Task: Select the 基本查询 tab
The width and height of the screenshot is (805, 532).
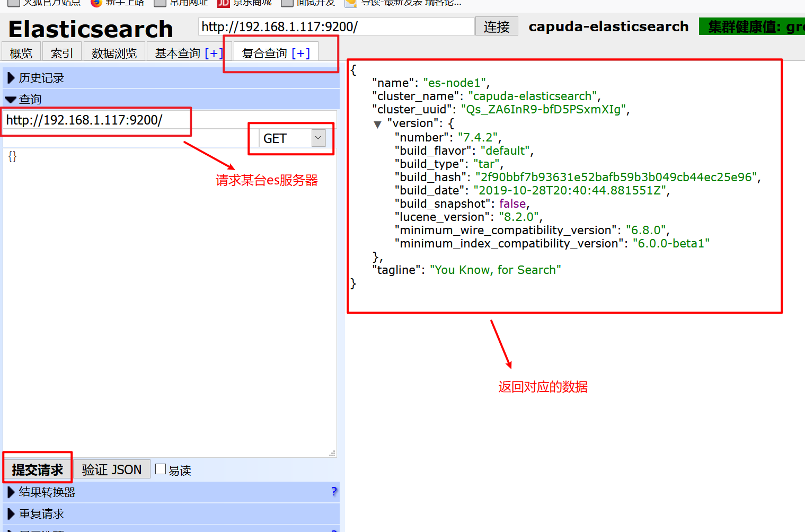Action: pyautogui.click(x=178, y=53)
